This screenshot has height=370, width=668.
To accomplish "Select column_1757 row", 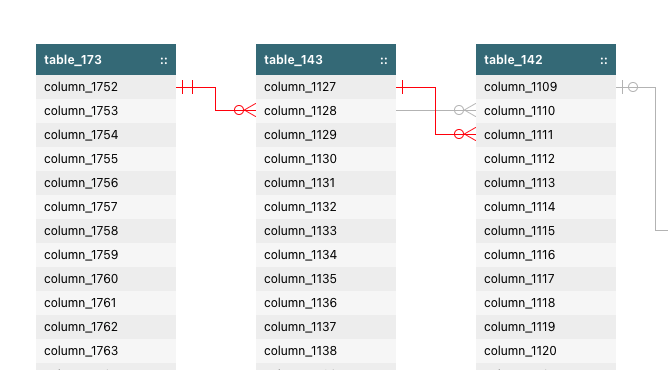I will click(106, 207).
